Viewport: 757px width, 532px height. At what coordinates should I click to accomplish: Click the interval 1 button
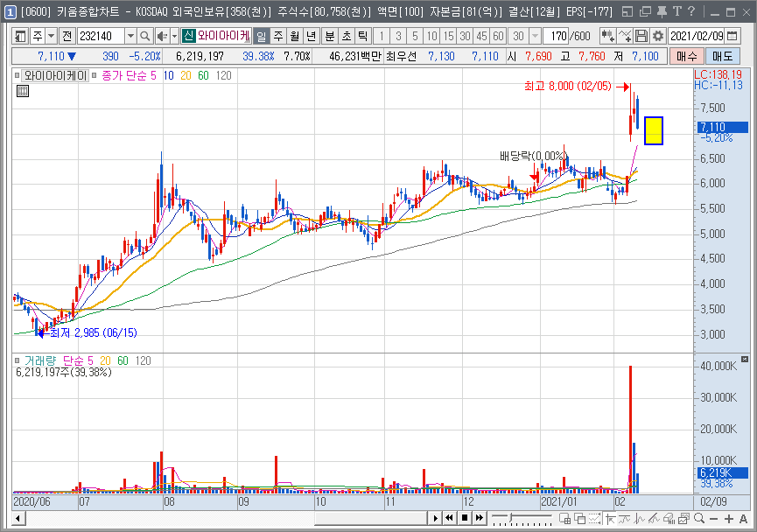[382, 36]
